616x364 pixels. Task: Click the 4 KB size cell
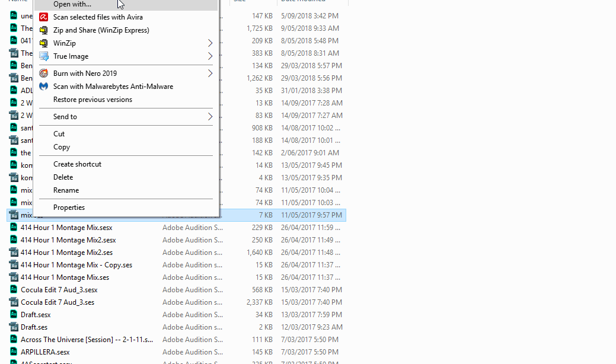click(x=266, y=178)
